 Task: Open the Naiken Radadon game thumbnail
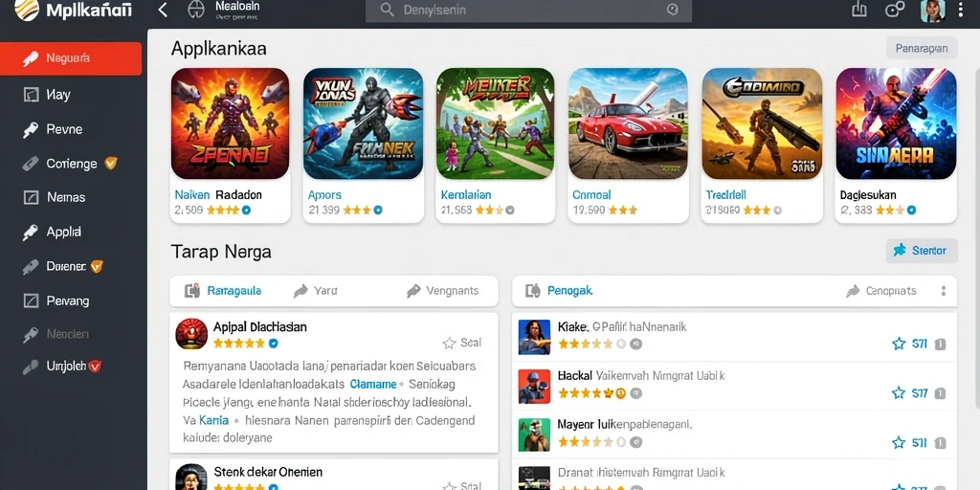[230, 123]
